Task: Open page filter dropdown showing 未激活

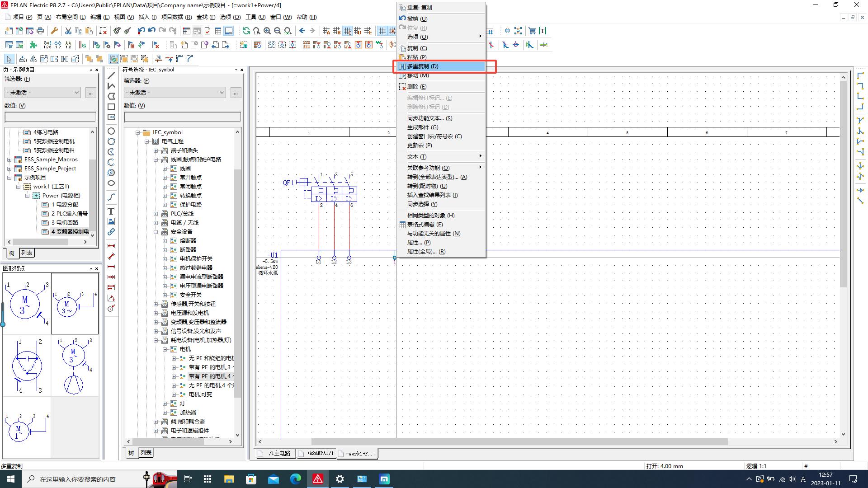Action: pyautogui.click(x=43, y=92)
